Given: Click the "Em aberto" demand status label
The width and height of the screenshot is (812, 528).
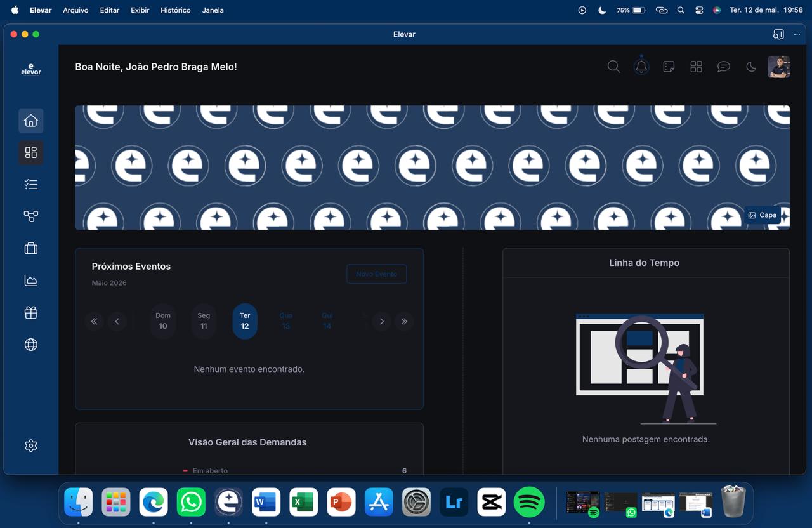Looking at the screenshot, I should (x=210, y=471).
